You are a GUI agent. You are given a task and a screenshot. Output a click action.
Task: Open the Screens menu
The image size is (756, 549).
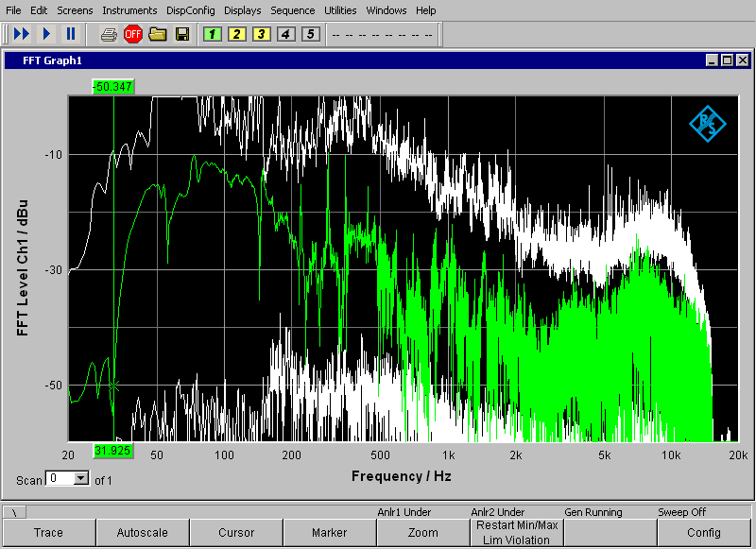[75, 10]
